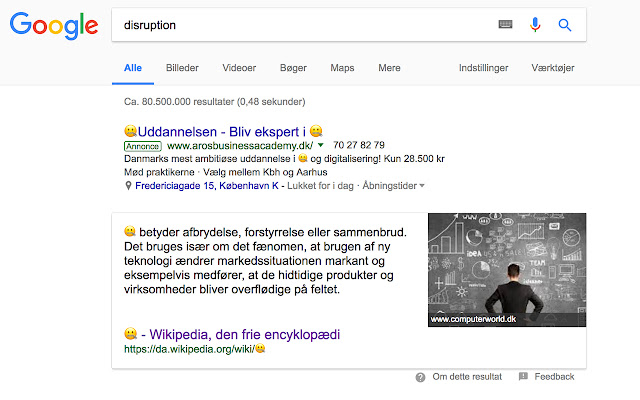Click Om dette resultat
The image size is (640, 400).
[467, 377]
